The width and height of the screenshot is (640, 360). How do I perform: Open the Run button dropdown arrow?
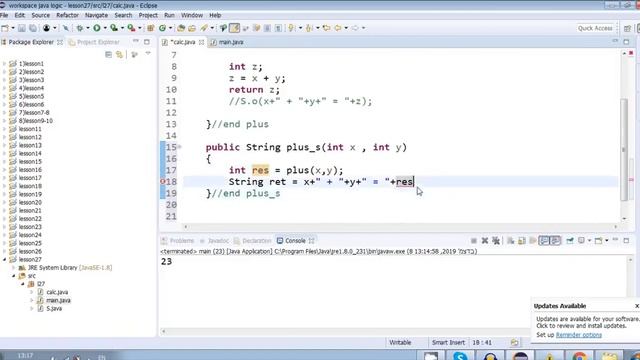click(x=105, y=28)
